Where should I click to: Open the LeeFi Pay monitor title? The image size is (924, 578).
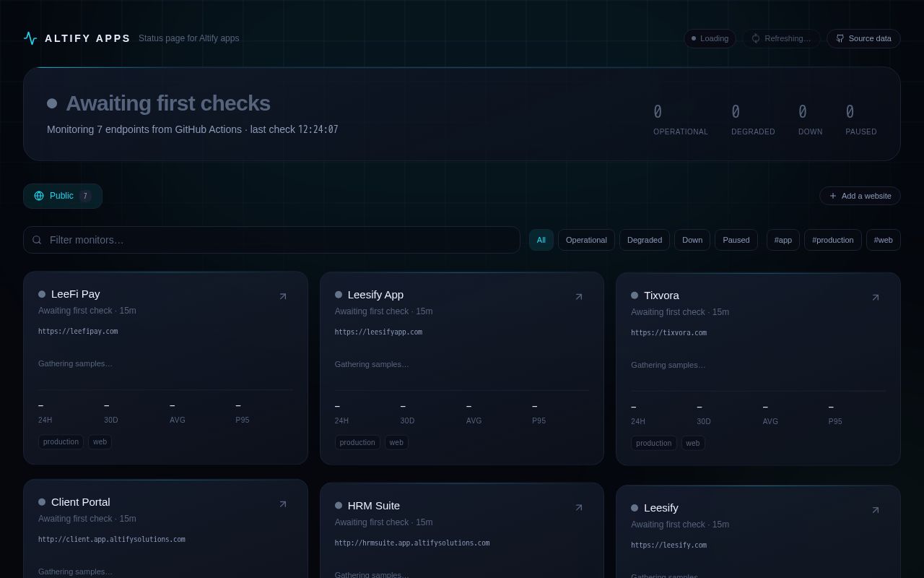pyautogui.click(x=76, y=294)
